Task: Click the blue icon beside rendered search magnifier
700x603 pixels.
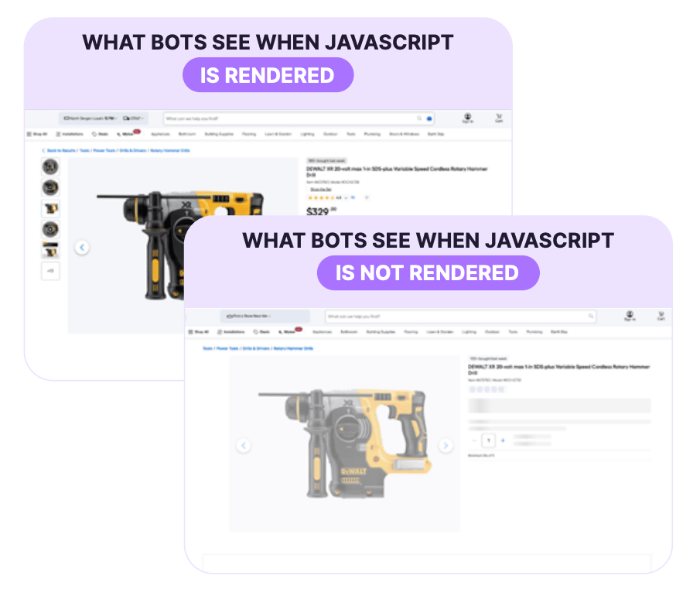Action: coord(429,118)
